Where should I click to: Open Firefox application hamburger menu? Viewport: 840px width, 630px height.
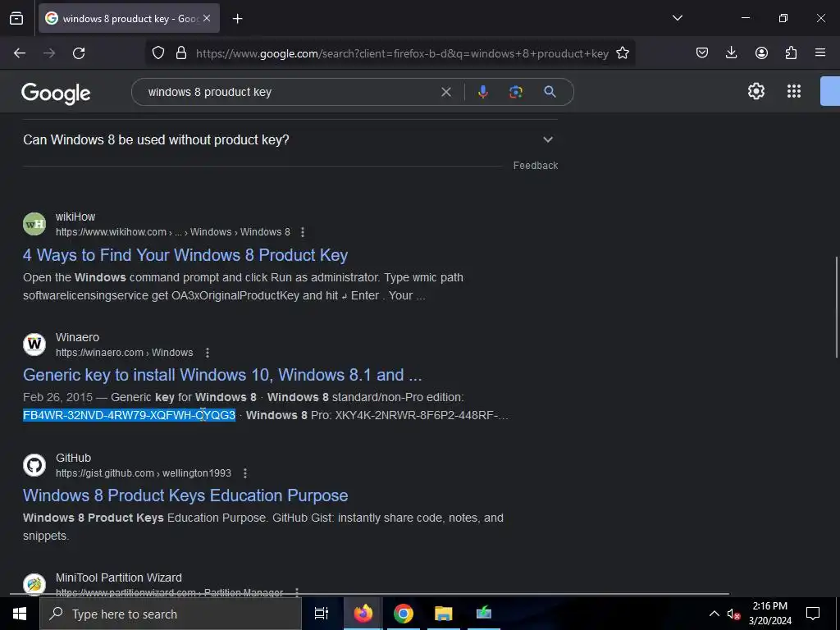tap(820, 53)
